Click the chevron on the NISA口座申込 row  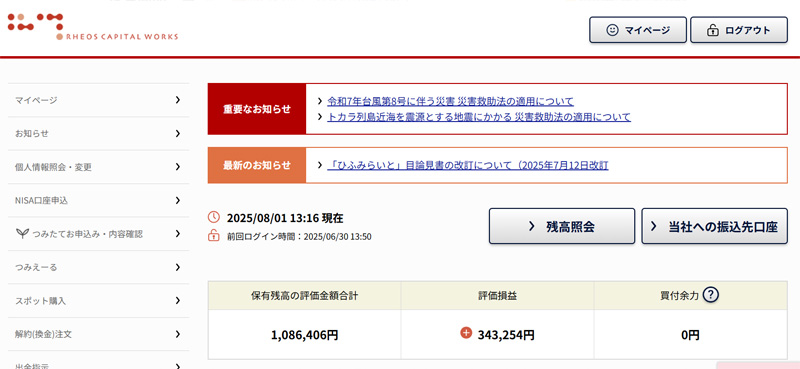click(178, 201)
